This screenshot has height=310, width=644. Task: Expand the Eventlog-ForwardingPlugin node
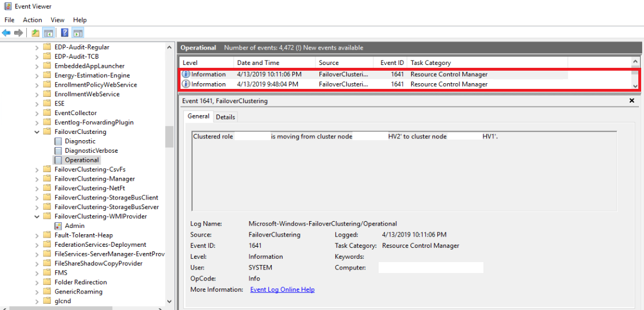(37, 122)
